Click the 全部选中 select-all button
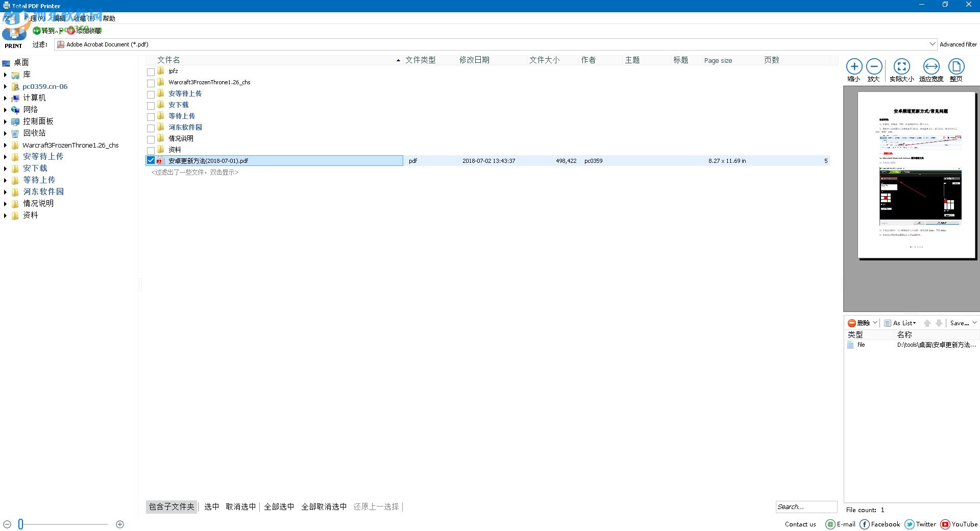The height and width of the screenshot is (531, 980). coord(279,506)
